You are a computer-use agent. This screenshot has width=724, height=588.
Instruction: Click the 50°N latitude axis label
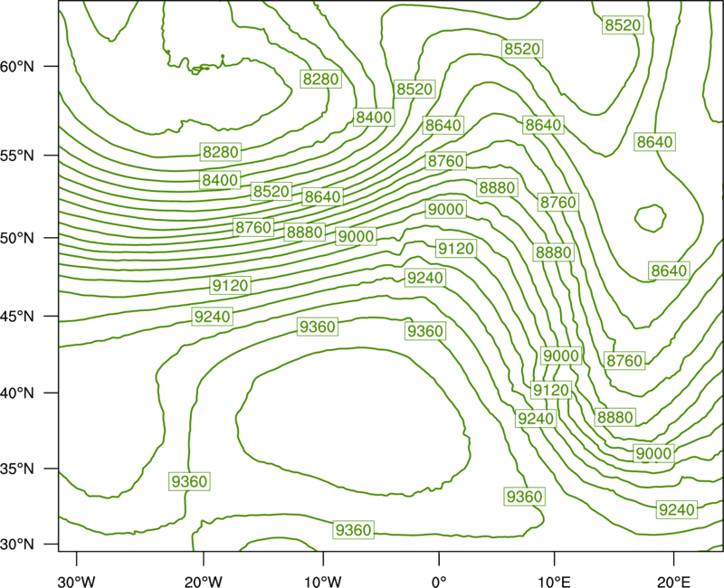coord(17,238)
